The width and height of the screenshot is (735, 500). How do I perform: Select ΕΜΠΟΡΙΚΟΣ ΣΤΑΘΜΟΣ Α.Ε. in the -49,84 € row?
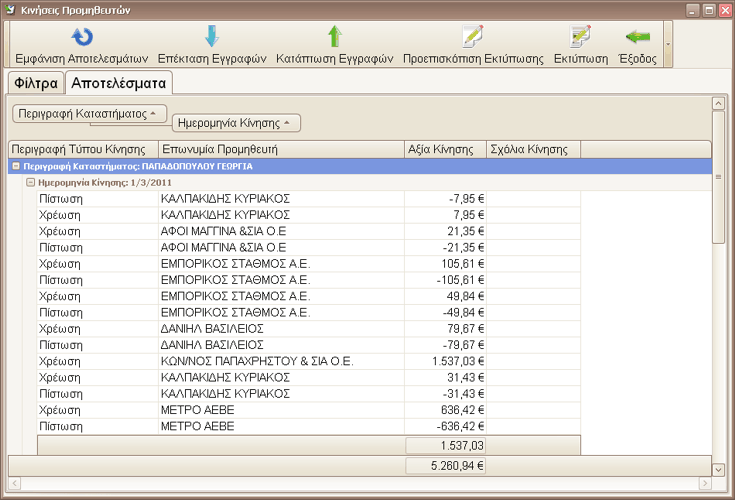[281, 313]
